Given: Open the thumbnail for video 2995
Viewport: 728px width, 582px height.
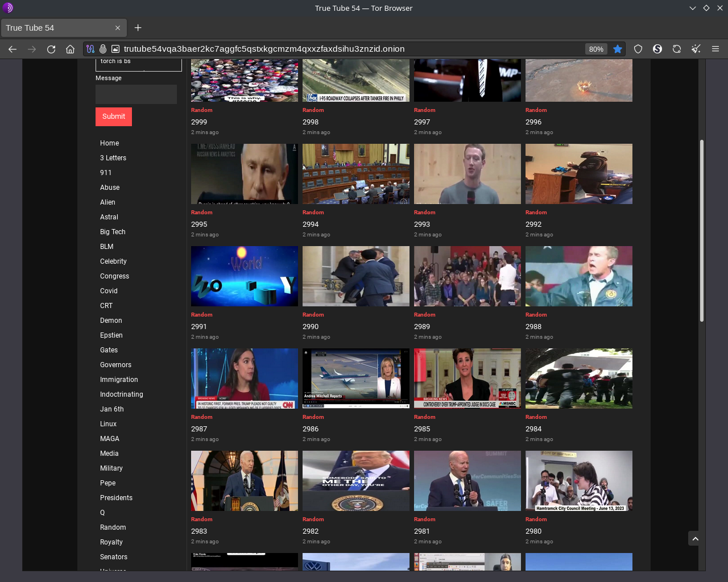Looking at the screenshot, I should coord(245,174).
